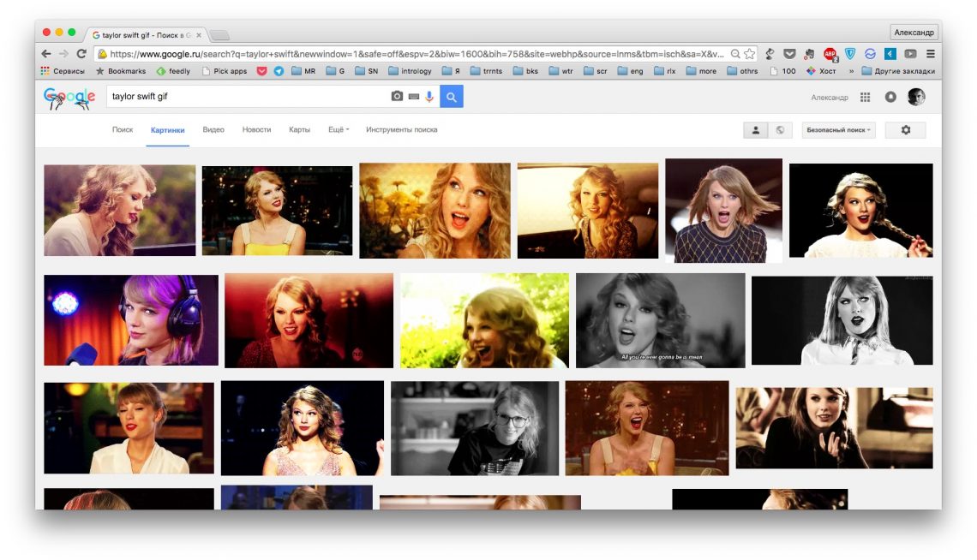Open the feedly bookmark

pyautogui.click(x=174, y=71)
